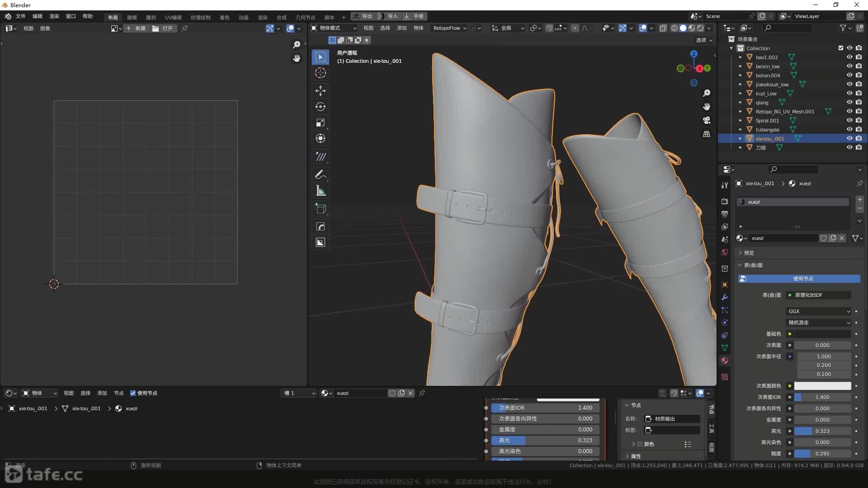This screenshot has width=868, height=488.
Task: Open 物体模式 mode dropdown
Action: coord(334,28)
